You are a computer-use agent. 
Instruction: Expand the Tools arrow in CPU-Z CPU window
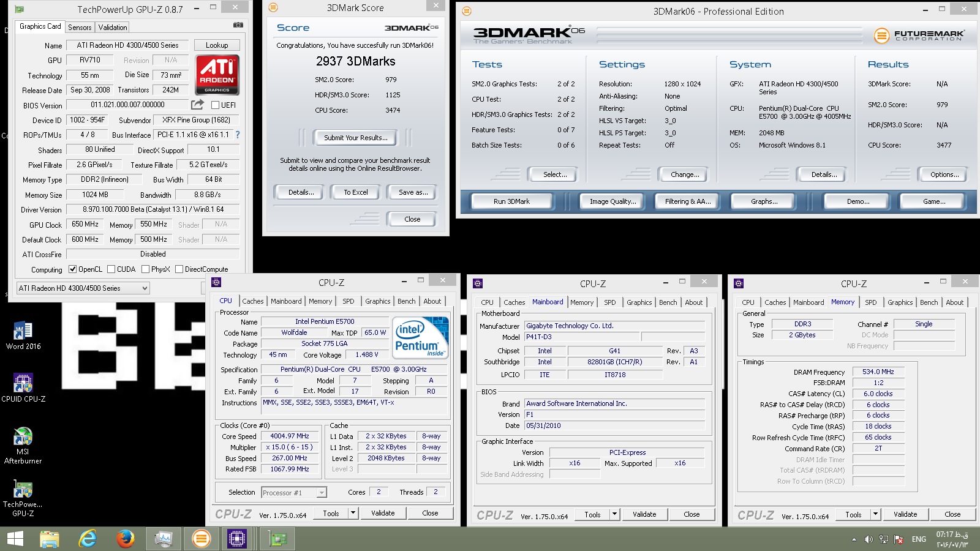tap(353, 513)
